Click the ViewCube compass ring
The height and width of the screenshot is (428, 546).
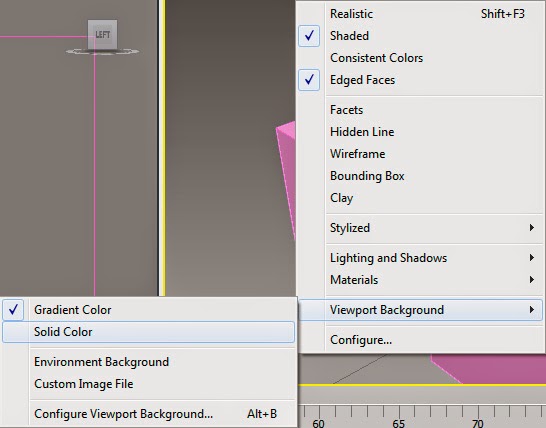pyautogui.click(x=102, y=52)
